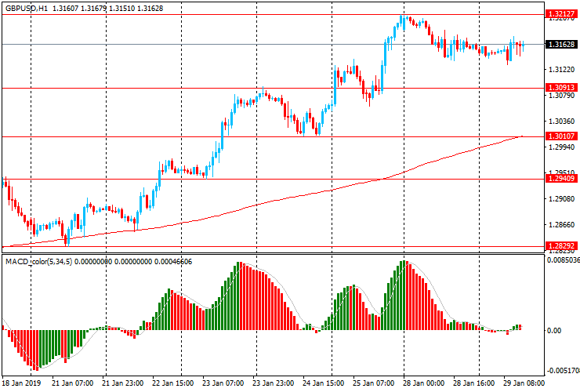
Task: Click the 1.29409 horizontal line price label
Action: click(561, 179)
